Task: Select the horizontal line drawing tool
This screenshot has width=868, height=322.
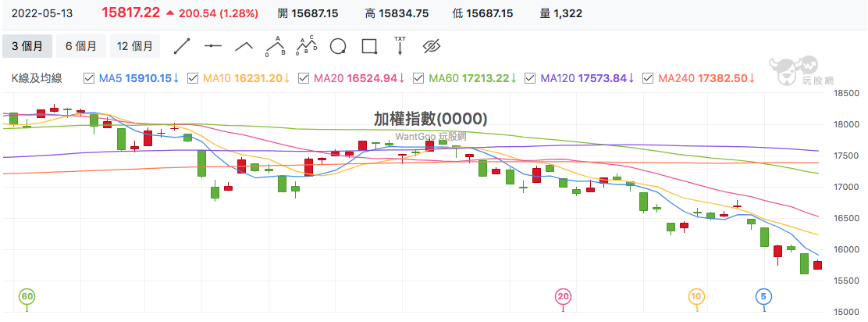Action: (x=212, y=46)
